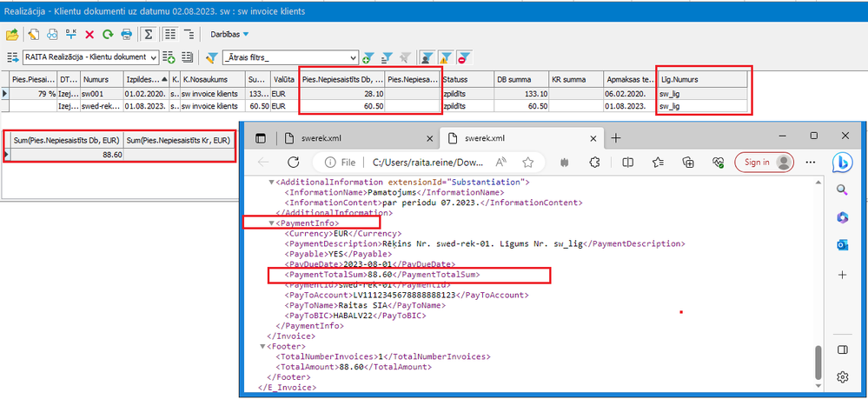The height and width of the screenshot is (399, 868).
Task: Click the browser reload button
Action: pos(293,162)
